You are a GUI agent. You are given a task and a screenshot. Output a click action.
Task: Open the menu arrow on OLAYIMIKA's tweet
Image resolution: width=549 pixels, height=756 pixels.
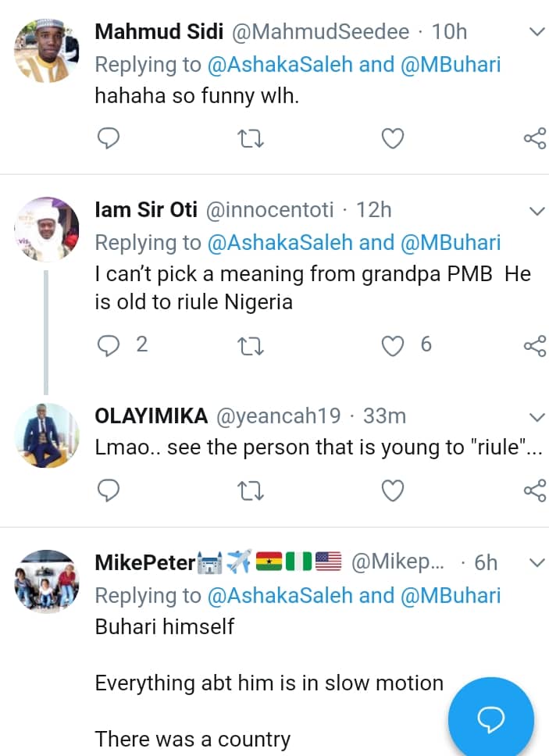tap(537, 416)
